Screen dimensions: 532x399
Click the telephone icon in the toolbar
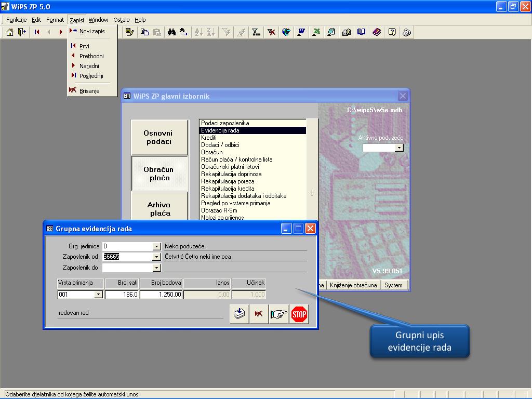407,32
